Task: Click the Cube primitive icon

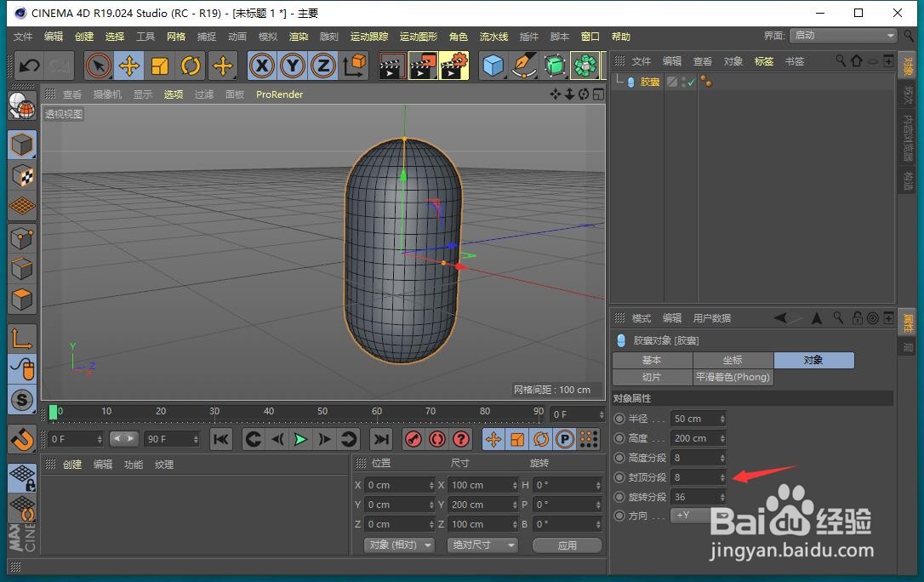Action: [x=493, y=66]
